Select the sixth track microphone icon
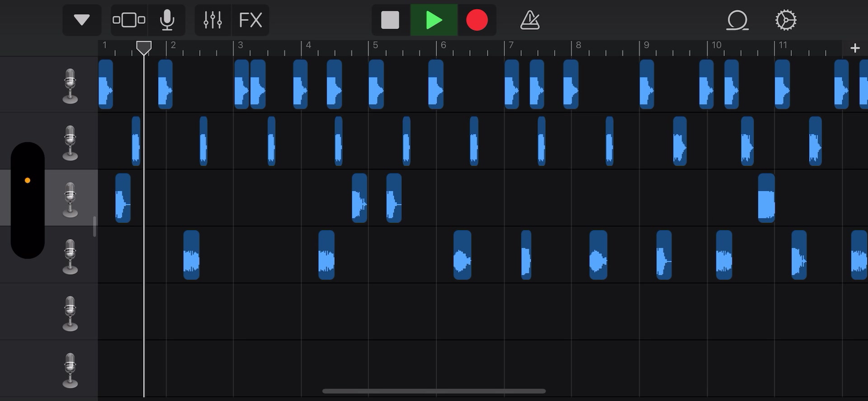This screenshot has width=868, height=401. 70,370
